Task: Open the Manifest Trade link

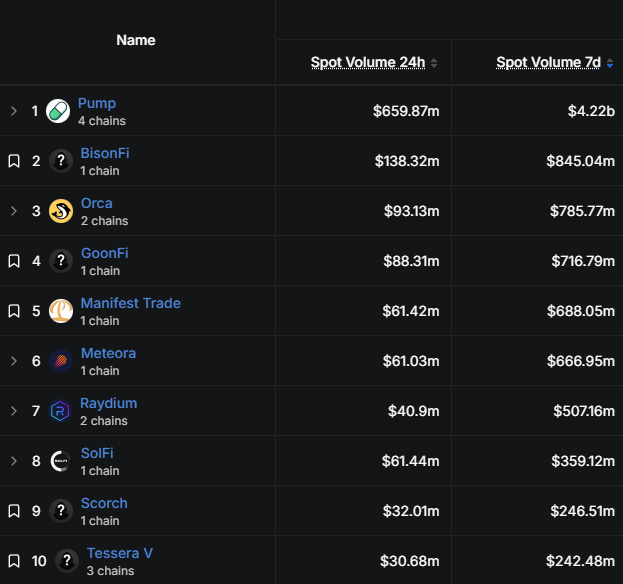Action: point(131,303)
